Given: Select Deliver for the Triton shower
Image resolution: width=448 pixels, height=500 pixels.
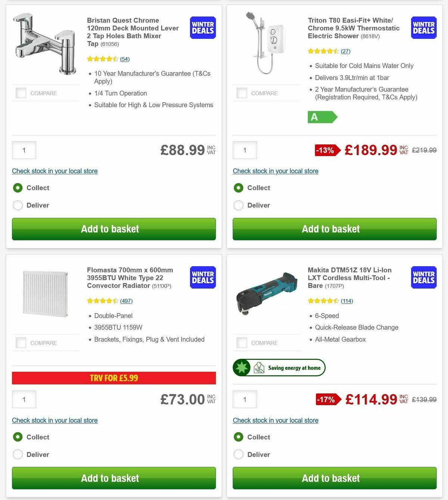Looking at the screenshot, I should point(238,205).
